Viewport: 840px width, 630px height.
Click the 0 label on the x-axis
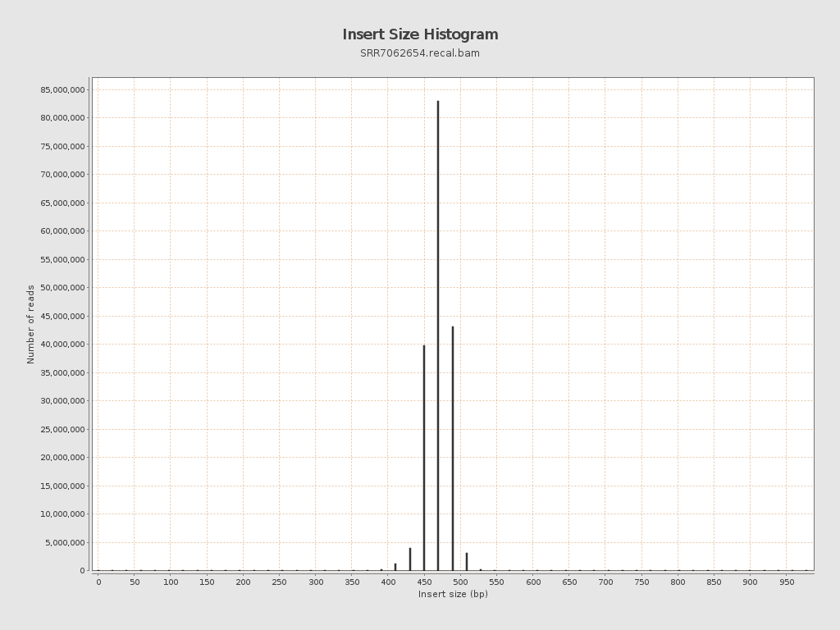(x=98, y=582)
